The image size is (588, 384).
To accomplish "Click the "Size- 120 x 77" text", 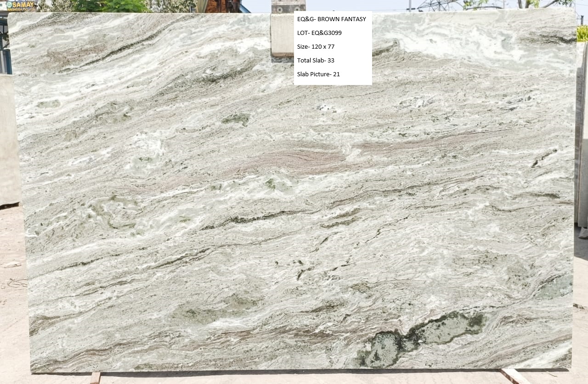I will click(316, 47).
